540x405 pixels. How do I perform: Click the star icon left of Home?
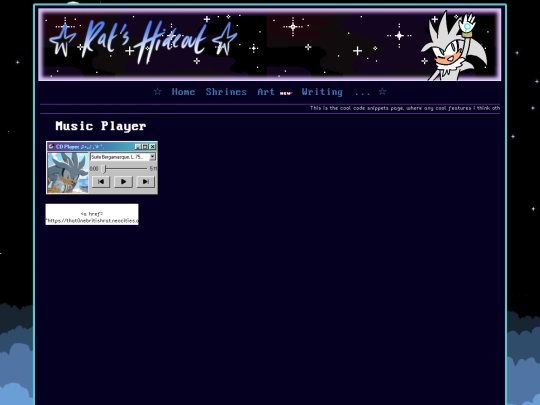pos(157,91)
